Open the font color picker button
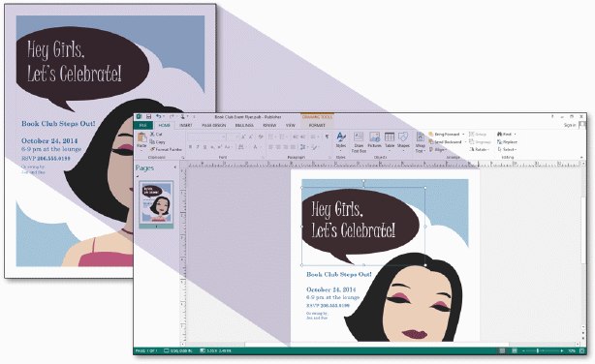This screenshot has width=595, height=364. point(256,147)
